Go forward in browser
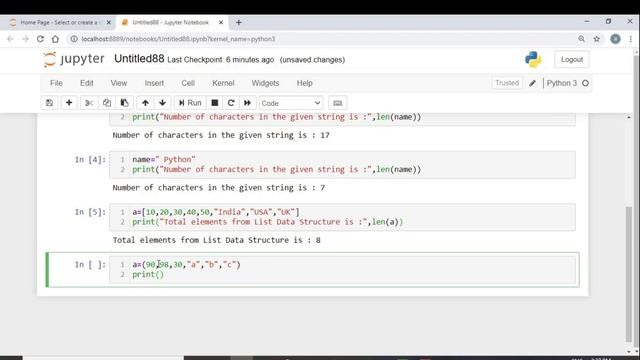 point(25,39)
